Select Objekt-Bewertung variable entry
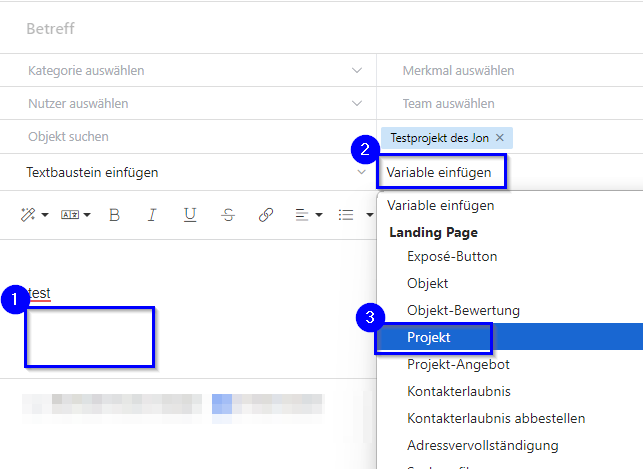This screenshot has height=469, width=643. coord(463,311)
